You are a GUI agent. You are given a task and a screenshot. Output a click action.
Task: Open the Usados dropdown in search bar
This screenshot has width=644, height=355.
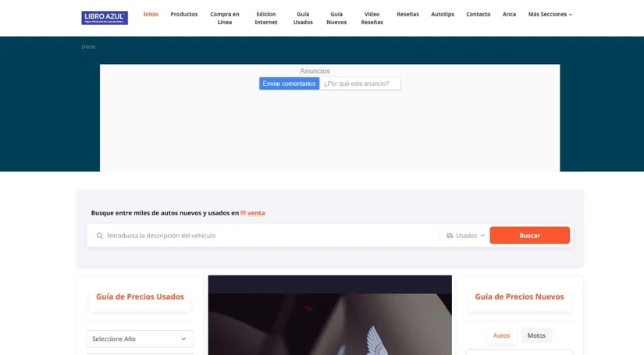point(466,236)
